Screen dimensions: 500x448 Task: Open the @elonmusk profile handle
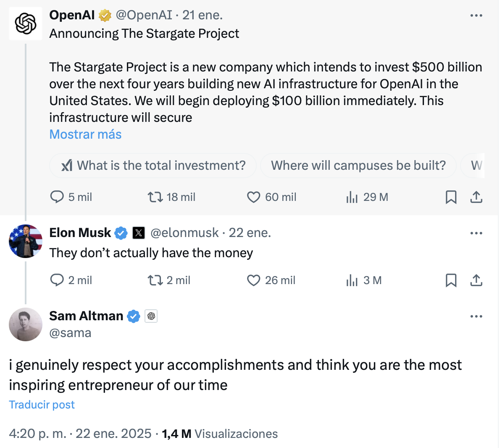coord(184,233)
